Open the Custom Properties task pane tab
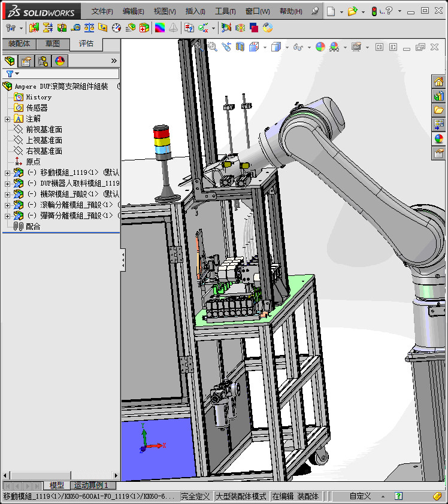The height and width of the screenshot is (504, 448). click(438, 153)
